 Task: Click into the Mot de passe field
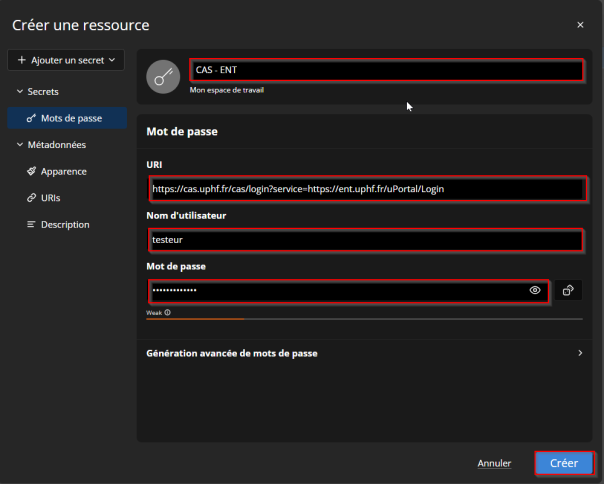[335, 290]
